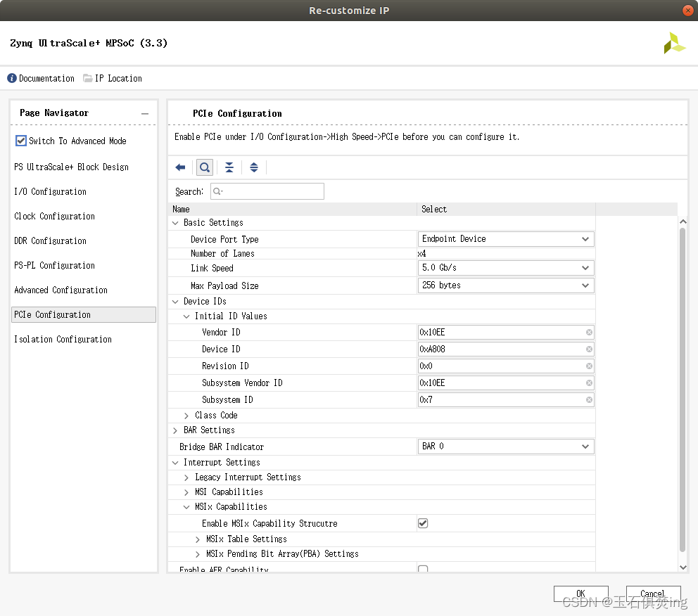Go to Advanced Configuration page

click(61, 290)
